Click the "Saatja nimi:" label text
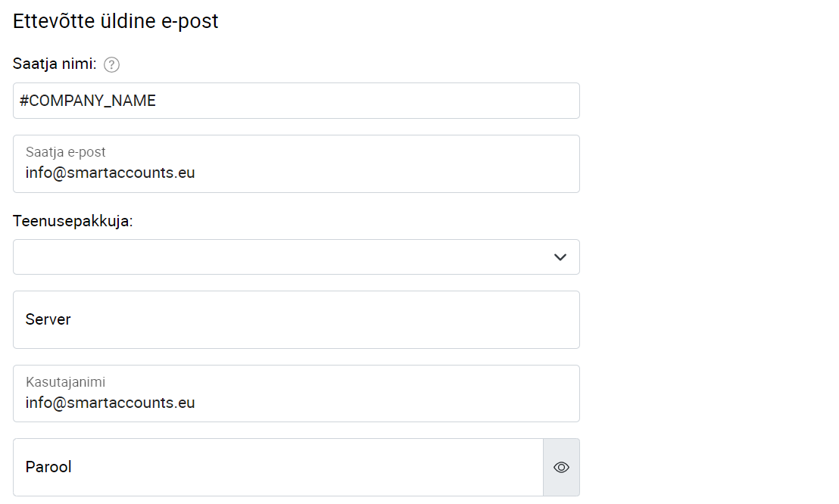This screenshot has height=504, width=839. pyautogui.click(x=55, y=64)
